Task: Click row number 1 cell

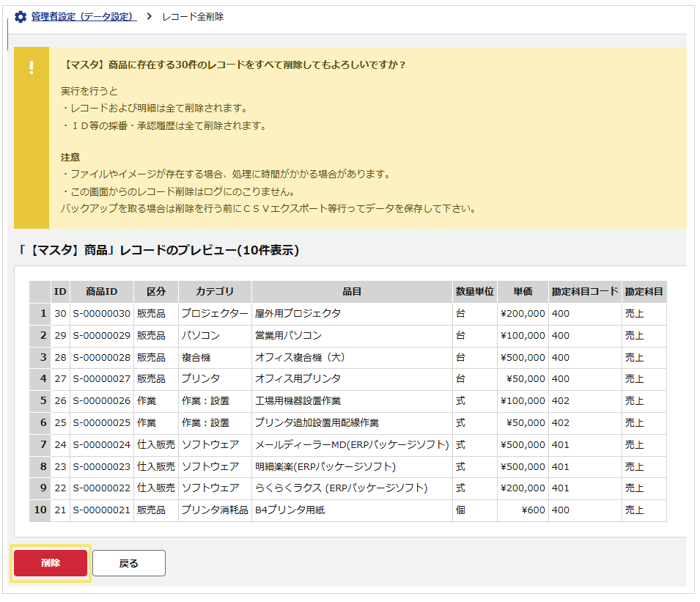Action: (40, 314)
